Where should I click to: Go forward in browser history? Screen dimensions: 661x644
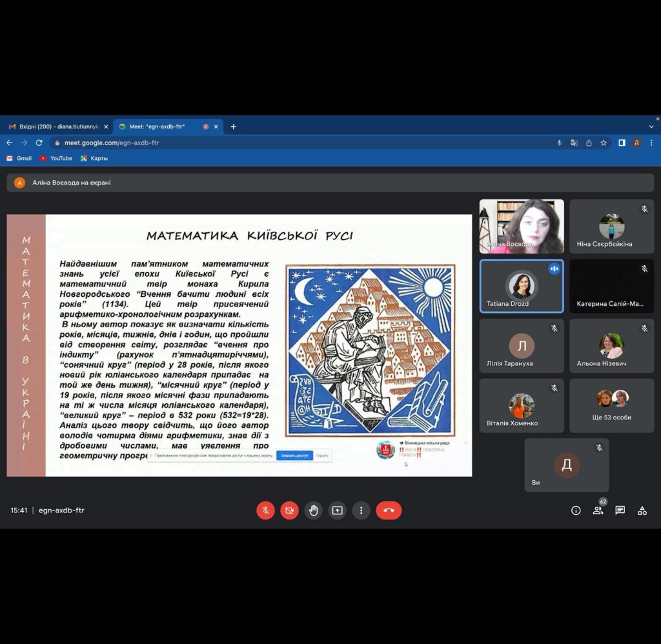[24, 143]
